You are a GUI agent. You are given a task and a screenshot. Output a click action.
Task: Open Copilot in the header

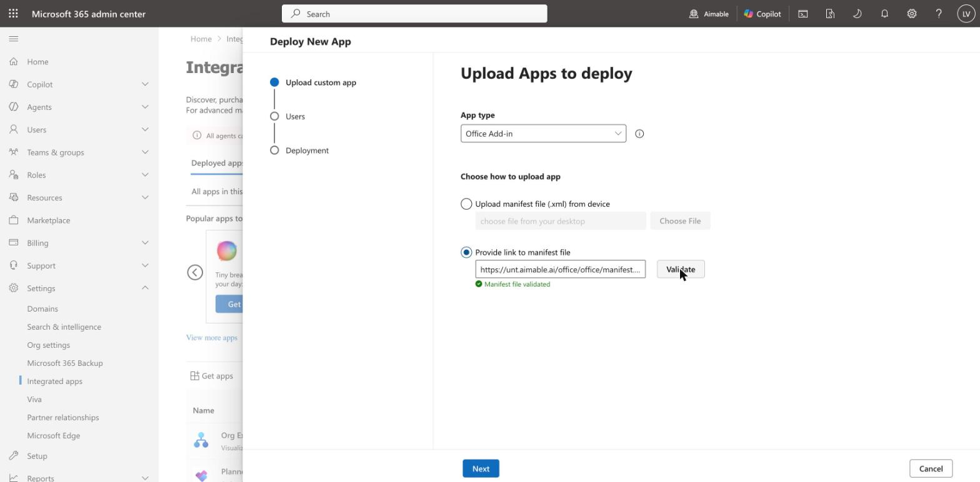762,14
